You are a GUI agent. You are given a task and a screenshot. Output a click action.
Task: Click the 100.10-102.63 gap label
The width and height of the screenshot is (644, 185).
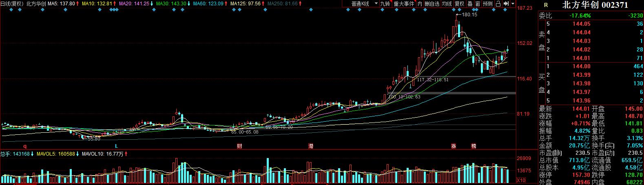(404, 97)
